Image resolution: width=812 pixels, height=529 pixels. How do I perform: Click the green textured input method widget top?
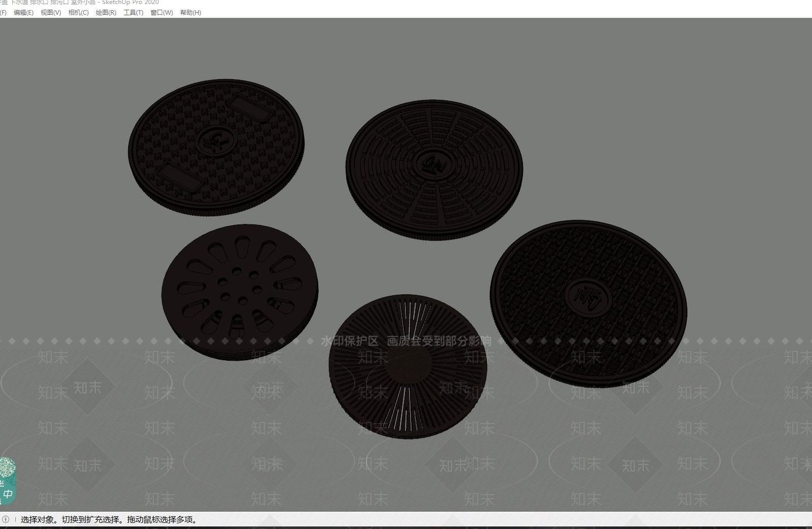[7, 467]
